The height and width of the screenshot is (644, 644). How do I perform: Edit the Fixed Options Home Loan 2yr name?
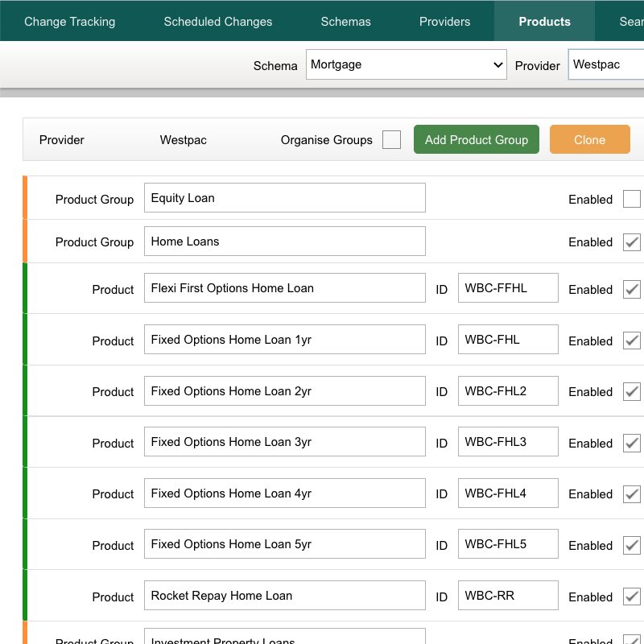point(285,390)
